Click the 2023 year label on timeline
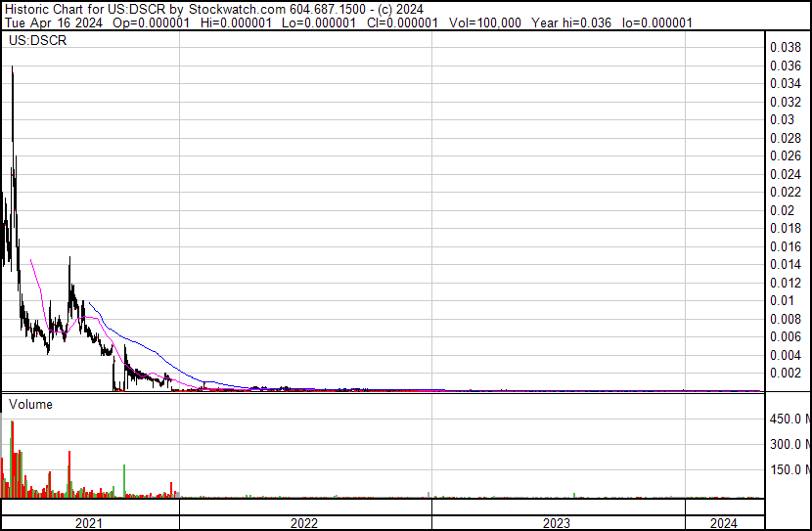812x531 pixels. pyautogui.click(x=557, y=523)
